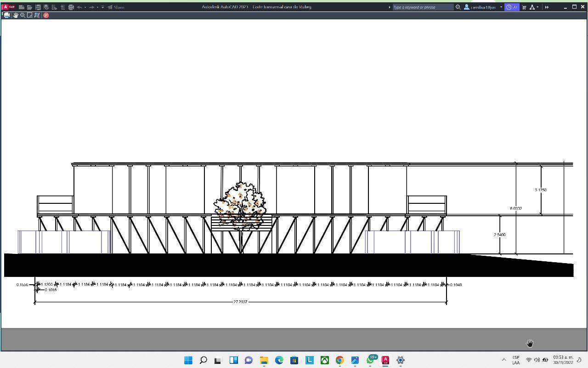Image resolution: width=588 pixels, height=368 pixels.
Task: Open the Xbox app from the taskbar
Action: pos(324,360)
